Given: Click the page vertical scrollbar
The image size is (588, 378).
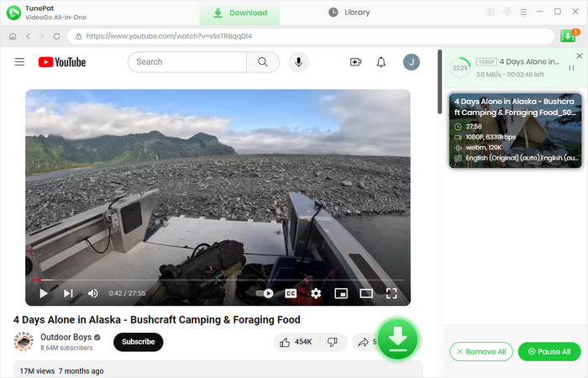Looking at the screenshot, I should (439, 81).
